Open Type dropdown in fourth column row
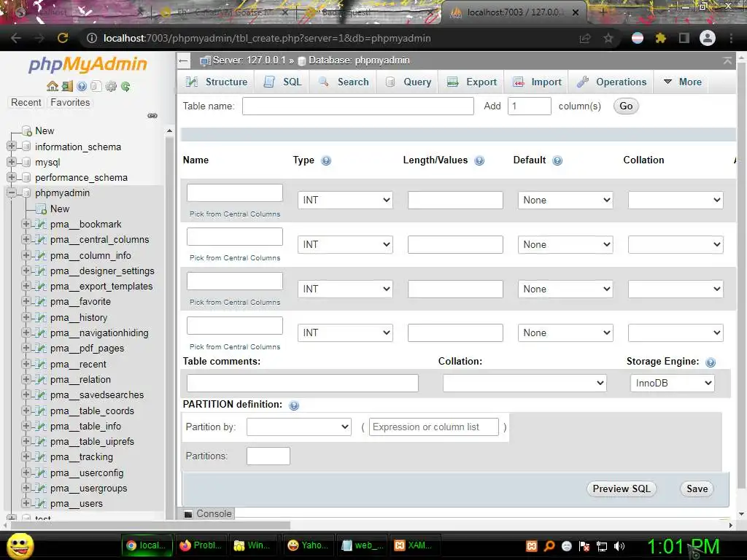Image resolution: width=747 pixels, height=560 pixels. pyautogui.click(x=345, y=332)
